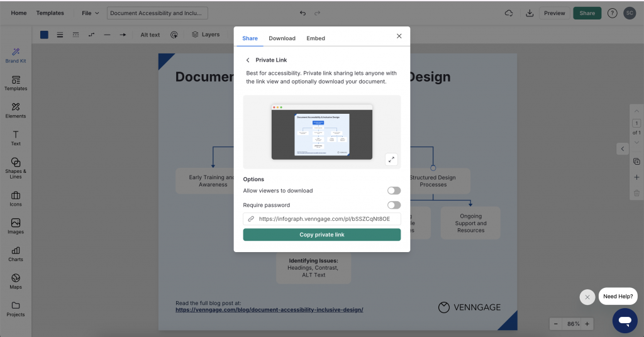
Task: Open the Projects sidebar panel
Action: [x=16, y=309]
